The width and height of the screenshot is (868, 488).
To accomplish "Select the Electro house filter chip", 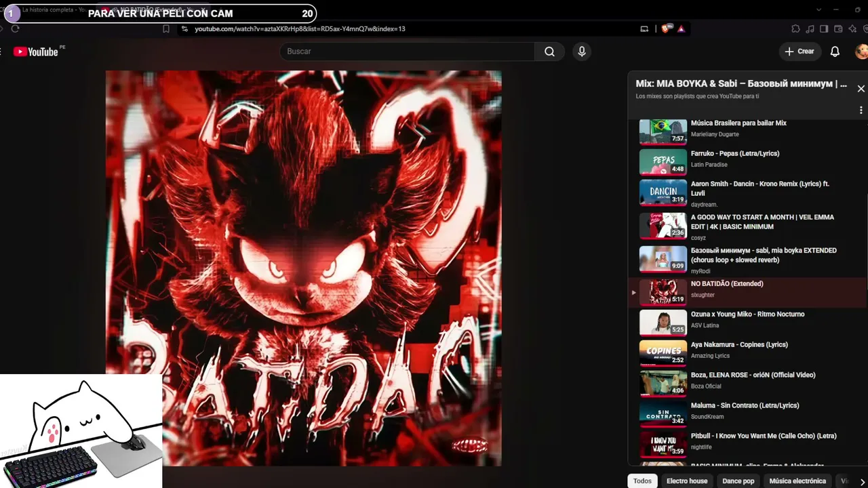I will pos(687,481).
